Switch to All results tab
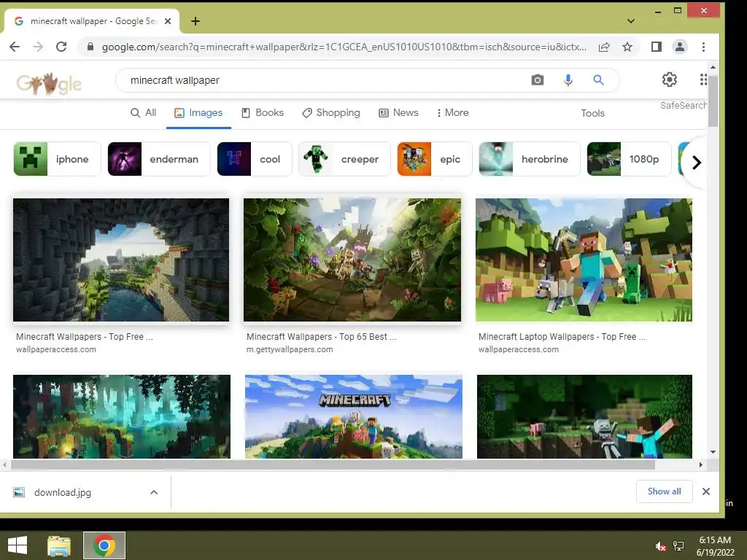The width and height of the screenshot is (747, 560). [144, 113]
